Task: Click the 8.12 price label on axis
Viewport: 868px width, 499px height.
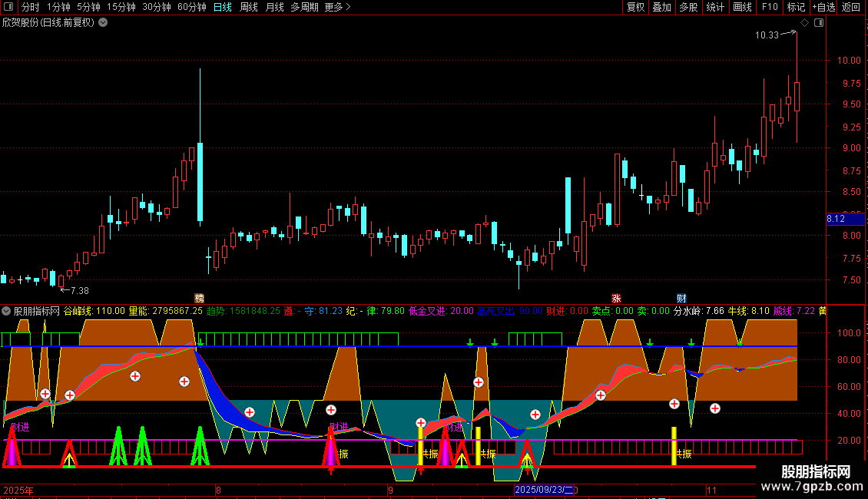Action: (x=845, y=219)
